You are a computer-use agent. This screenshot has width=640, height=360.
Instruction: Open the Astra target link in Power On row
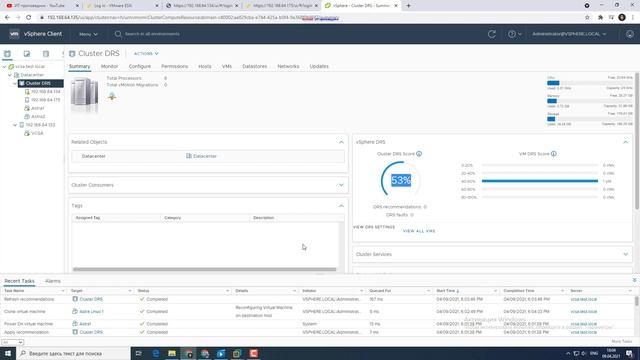85,324
